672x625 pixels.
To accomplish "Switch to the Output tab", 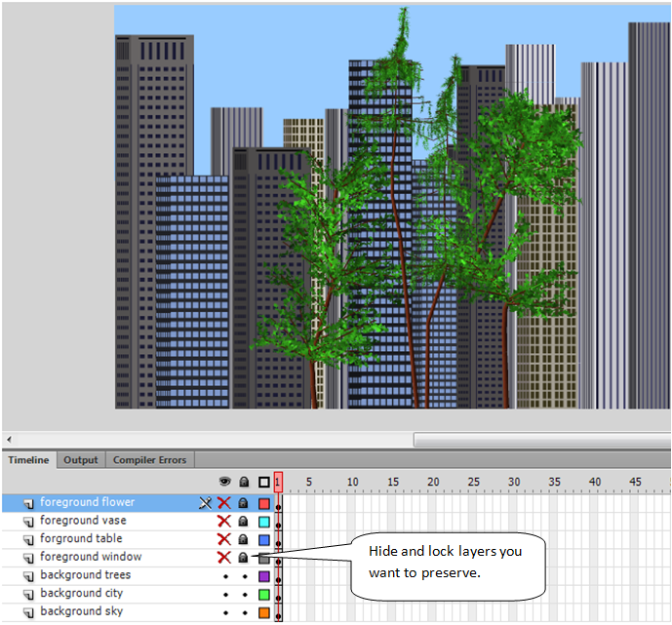I will [x=81, y=460].
